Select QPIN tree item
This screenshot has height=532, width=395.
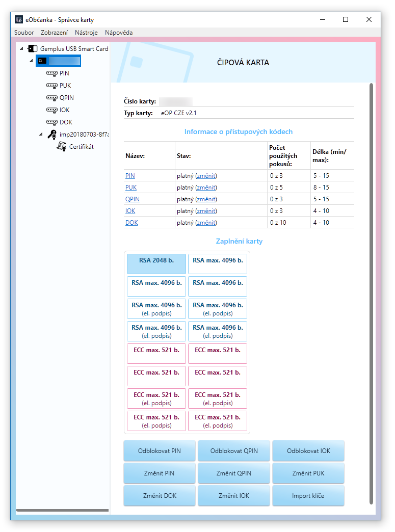[66, 98]
